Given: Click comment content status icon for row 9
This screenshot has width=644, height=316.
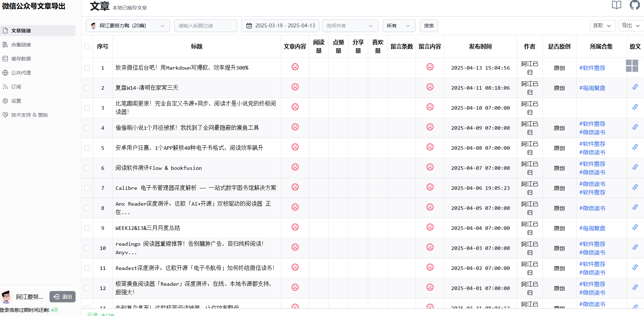Looking at the screenshot, I should (x=430, y=227).
